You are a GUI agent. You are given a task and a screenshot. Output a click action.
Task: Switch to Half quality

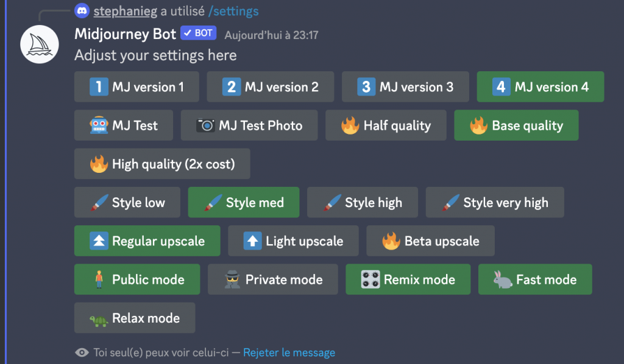(386, 125)
